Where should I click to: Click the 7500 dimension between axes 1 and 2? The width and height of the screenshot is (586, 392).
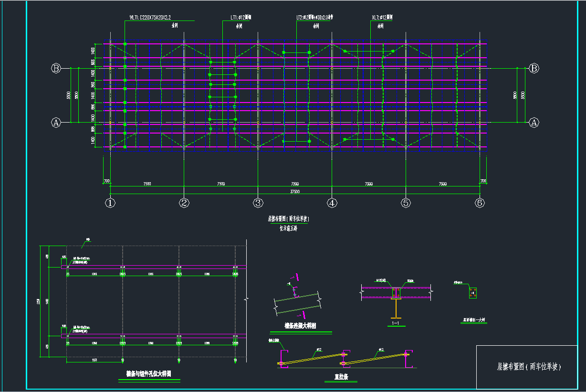tap(147, 184)
